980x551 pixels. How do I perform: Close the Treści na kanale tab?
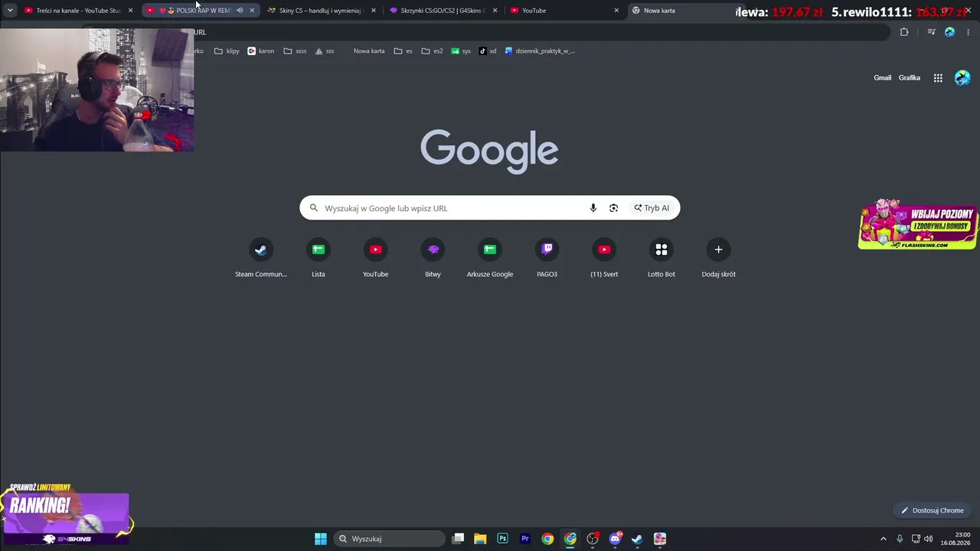[x=130, y=11]
